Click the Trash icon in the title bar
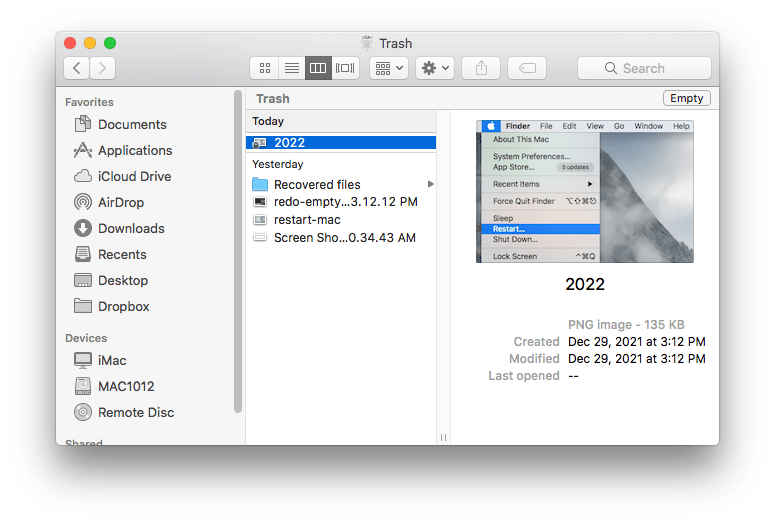Screen dimensions: 775x525 coord(367,43)
